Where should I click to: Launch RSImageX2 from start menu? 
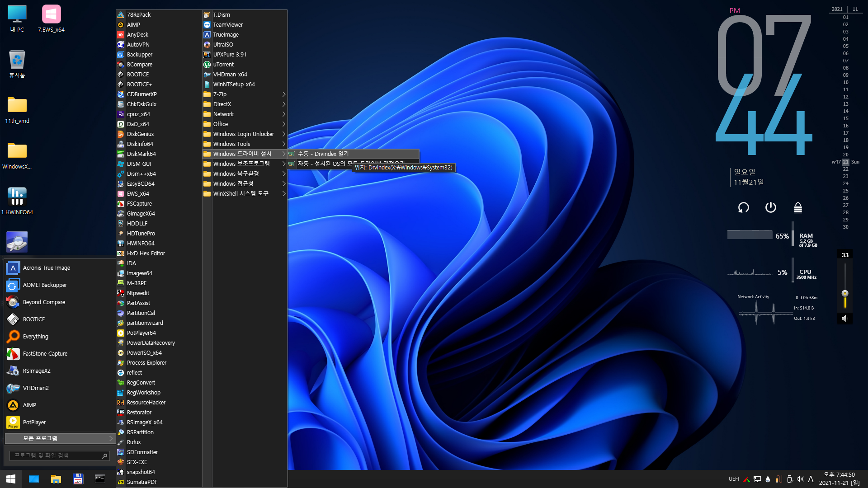[x=60, y=371]
